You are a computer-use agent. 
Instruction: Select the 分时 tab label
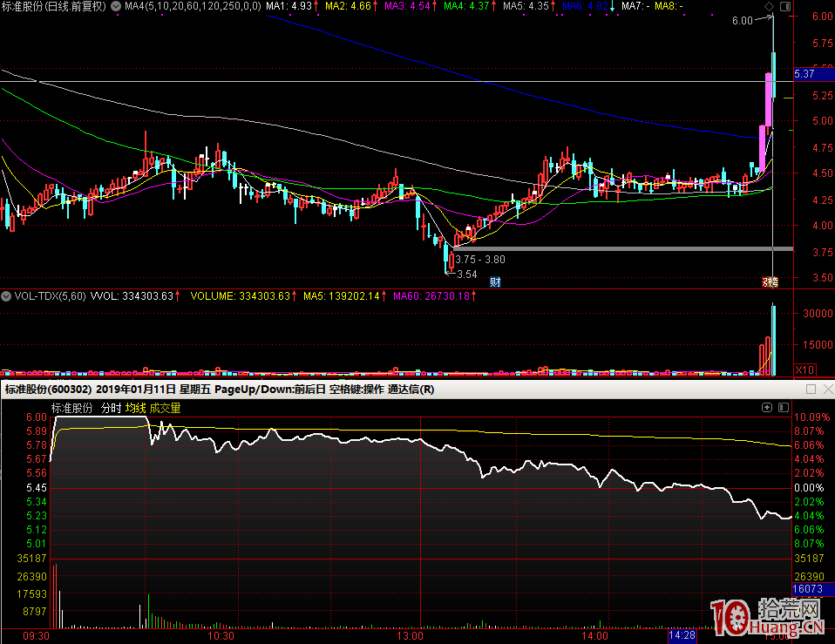(111, 408)
